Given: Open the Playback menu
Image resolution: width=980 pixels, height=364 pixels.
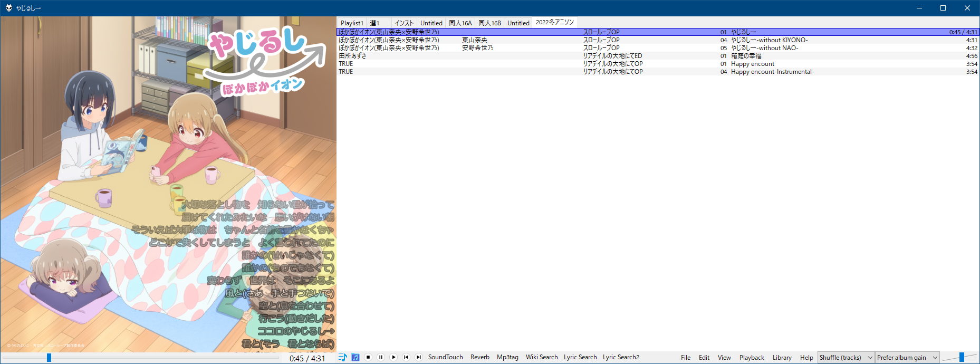Looking at the screenshot, I should click(x=752, y=358).
